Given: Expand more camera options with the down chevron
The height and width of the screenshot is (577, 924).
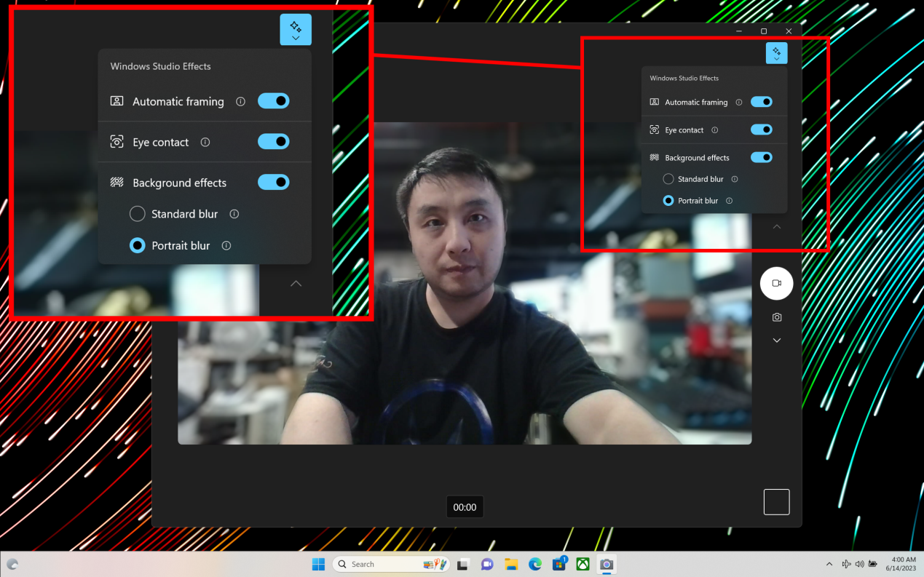Looking at the screenshot, I should tap(776, 340).
